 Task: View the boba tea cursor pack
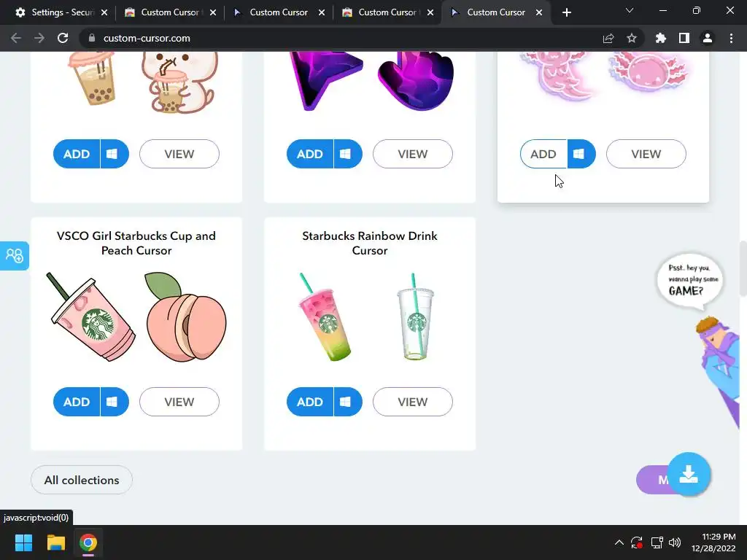(179, 154)
